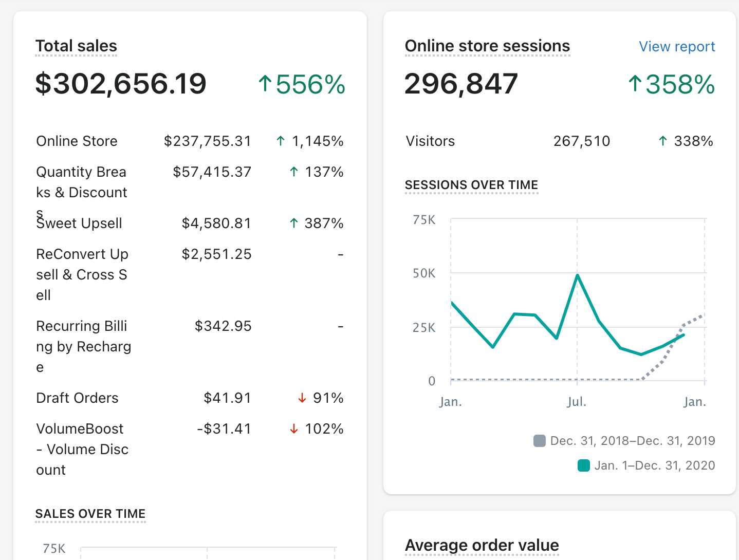Image resolution: width=739 pixels, height=560 pixels.
Task: Click the Draft Orders row label
Action: tap(77, 398)
